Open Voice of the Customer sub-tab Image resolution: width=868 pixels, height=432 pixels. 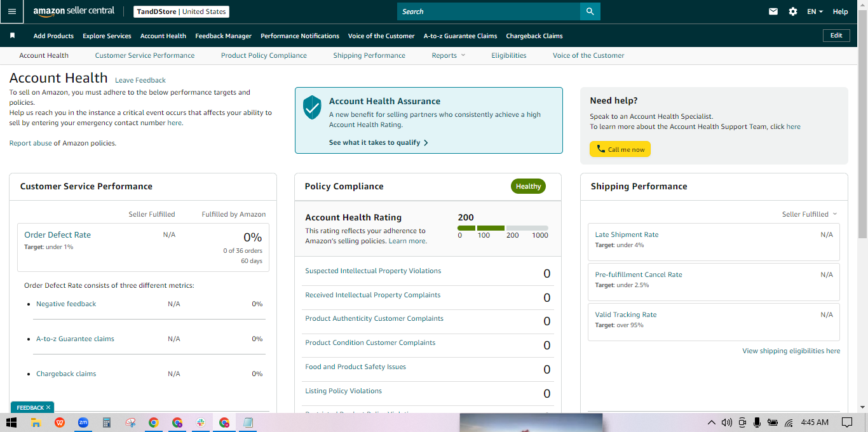tap(588, 55)
